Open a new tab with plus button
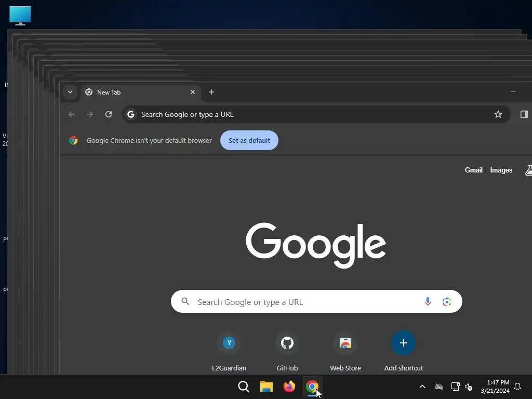 (211, 92)
